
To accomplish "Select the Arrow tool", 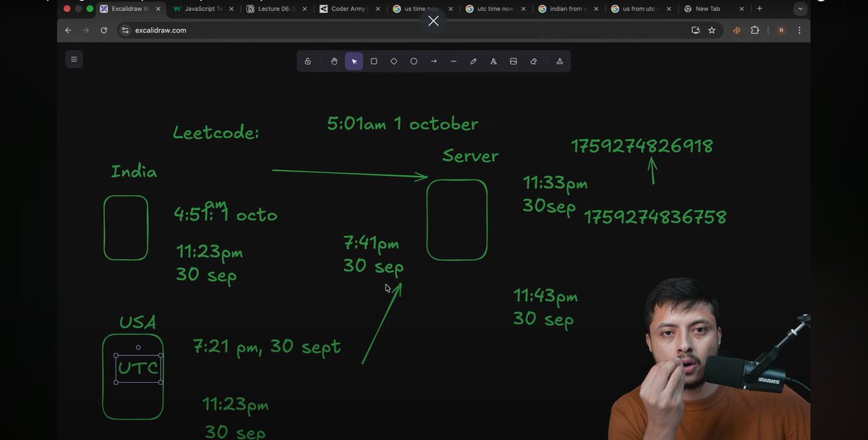I will 434,62.
